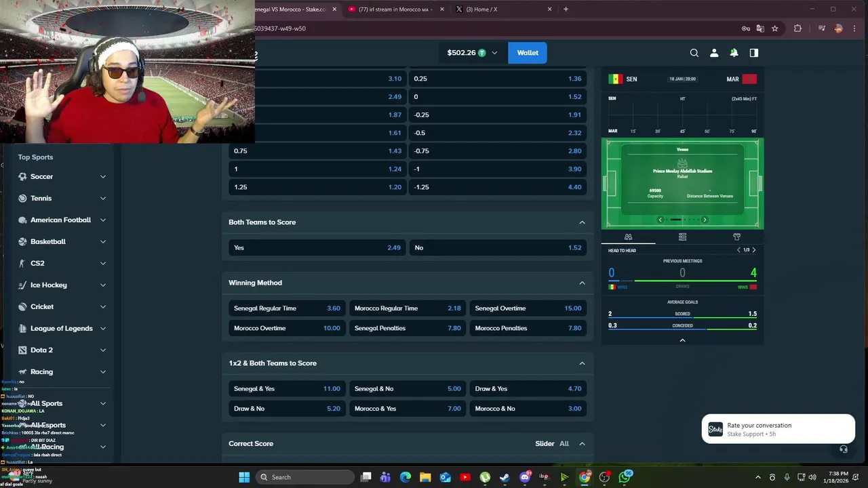Expand the American Football sidebar chevron
868x488 pixels.
(x=103, y=220)
